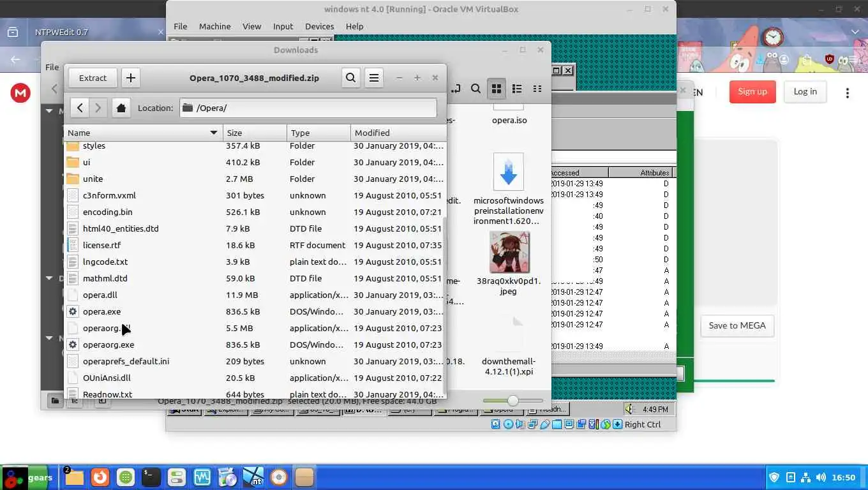Click the MEGA logo icon
This screenshot has width=868, height=490.
[20, 94]
